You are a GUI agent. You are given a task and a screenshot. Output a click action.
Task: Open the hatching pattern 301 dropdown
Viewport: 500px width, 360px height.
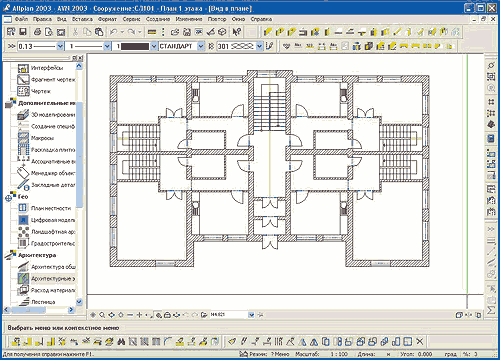[259, 46]
